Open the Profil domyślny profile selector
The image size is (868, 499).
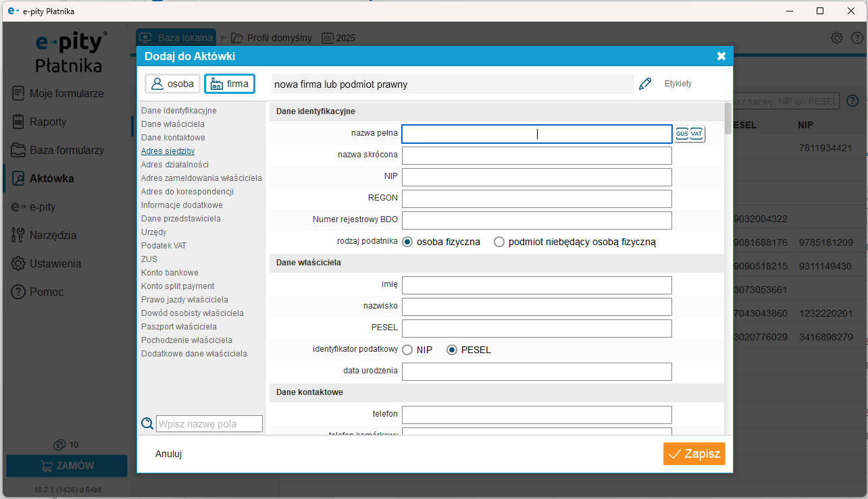click(x=272, y=38)
